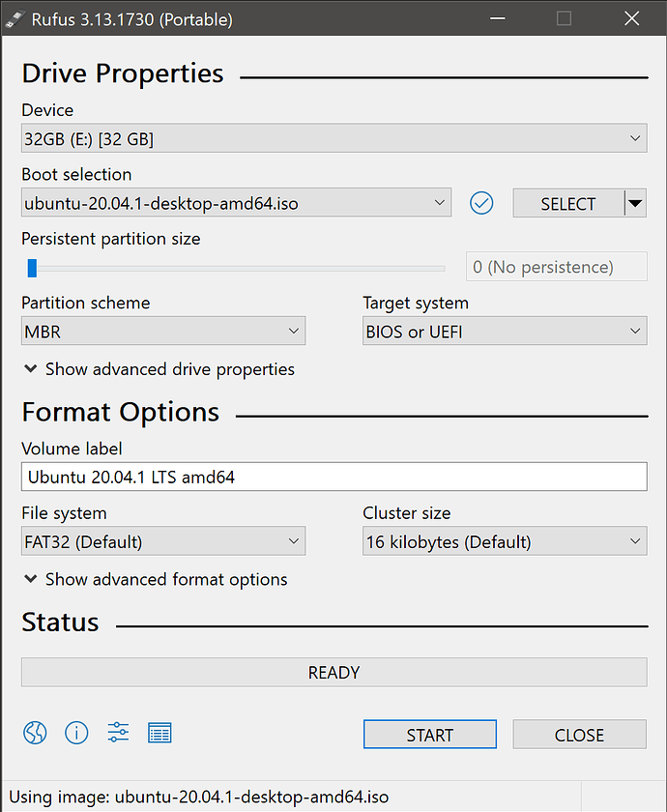Open Rufus settings via the sliders icon
This screenshot has width=667, height=812.
118,733
